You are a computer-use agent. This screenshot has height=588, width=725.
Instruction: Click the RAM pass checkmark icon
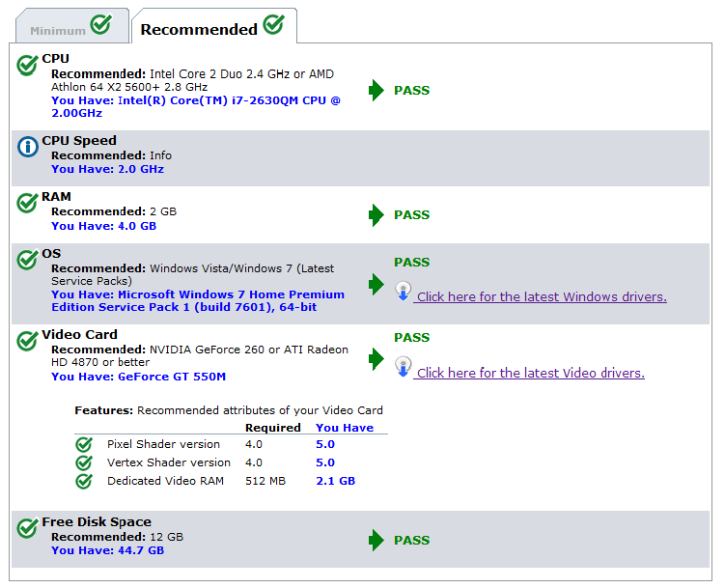coord(27,203)
